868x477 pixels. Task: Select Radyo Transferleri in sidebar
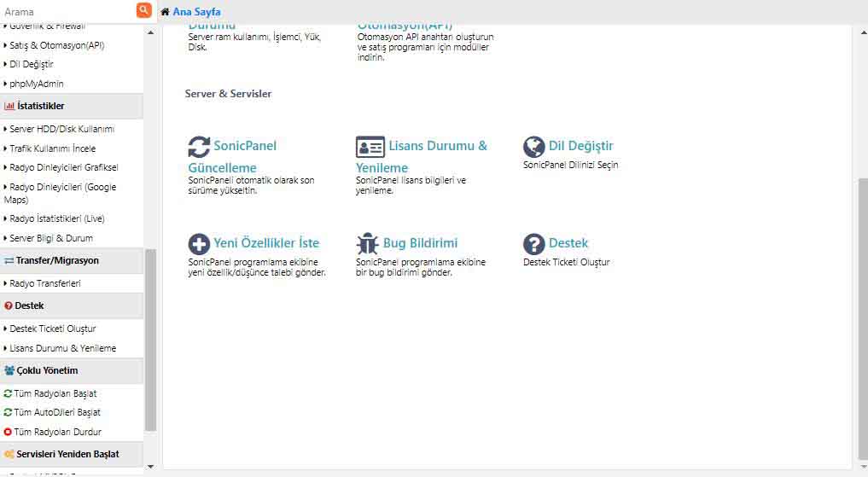tap(45, 283)
